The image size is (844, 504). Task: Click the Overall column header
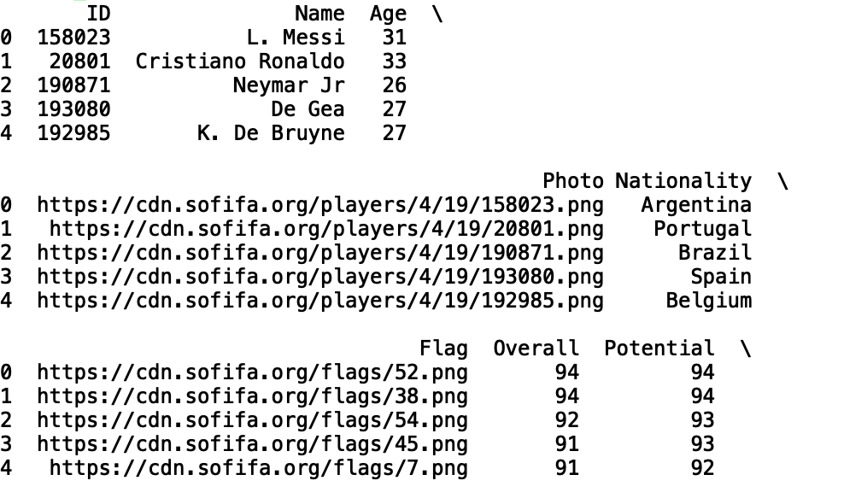click(x=536, y=349)
